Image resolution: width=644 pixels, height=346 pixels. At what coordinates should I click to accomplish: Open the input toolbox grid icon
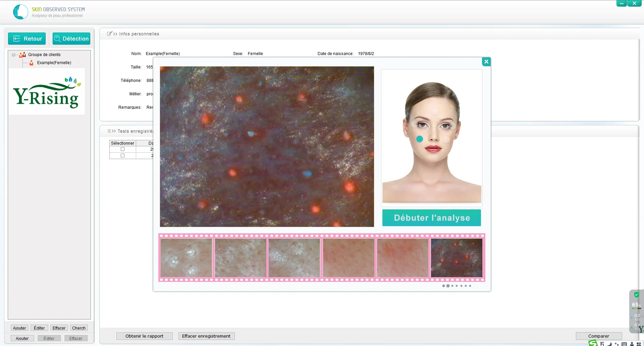click(639, 344)
